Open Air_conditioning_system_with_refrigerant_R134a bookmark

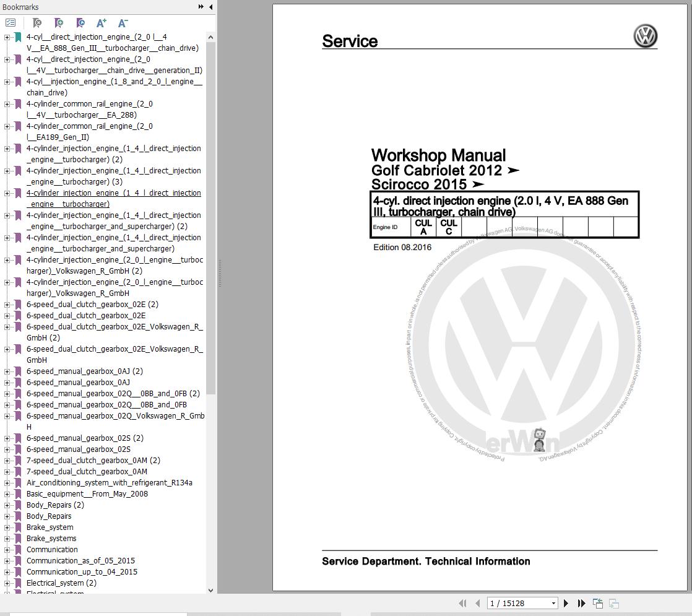tap(109, 483)
